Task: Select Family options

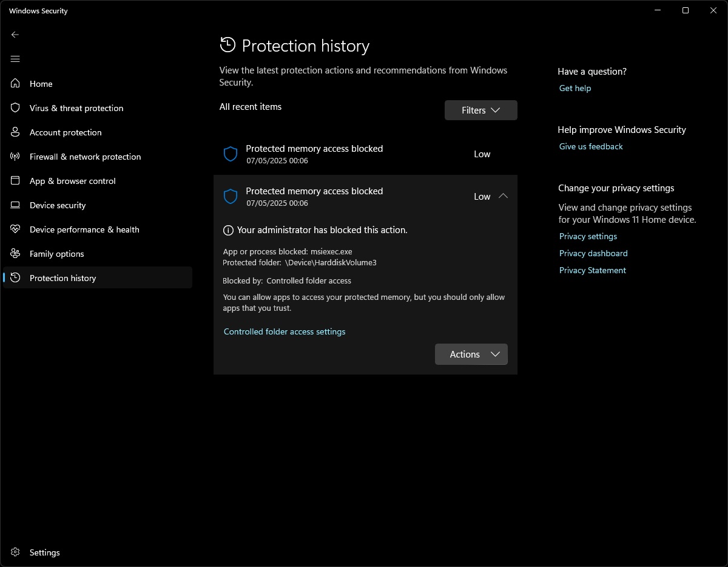Action: point(98,254)
